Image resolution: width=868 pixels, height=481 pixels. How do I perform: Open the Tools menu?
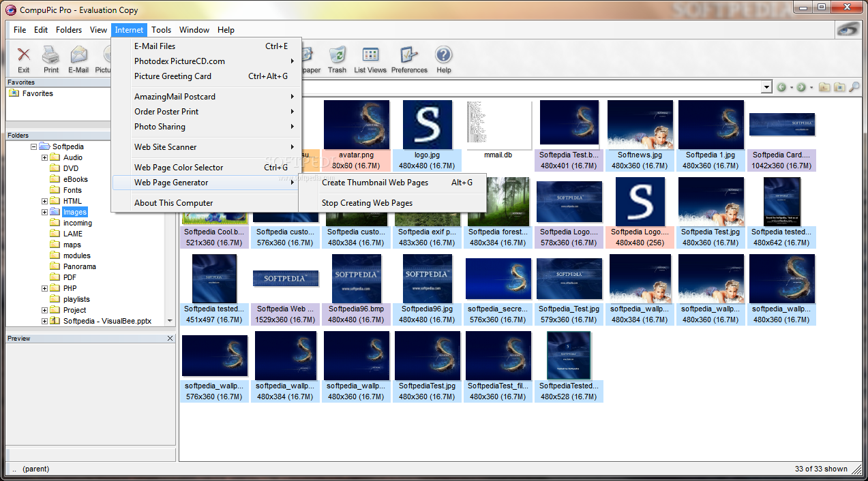point(162,30)
